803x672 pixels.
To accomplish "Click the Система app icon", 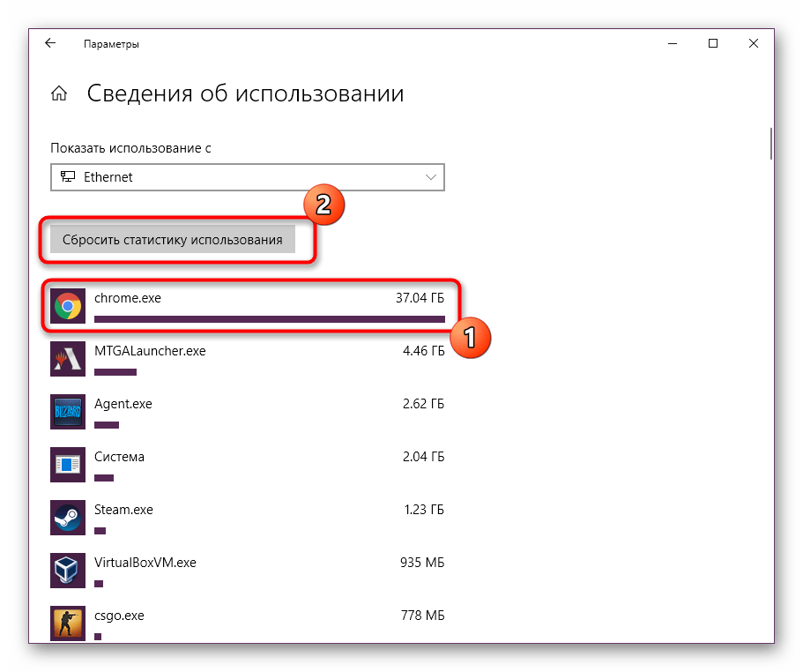I will tap(68, 465).
